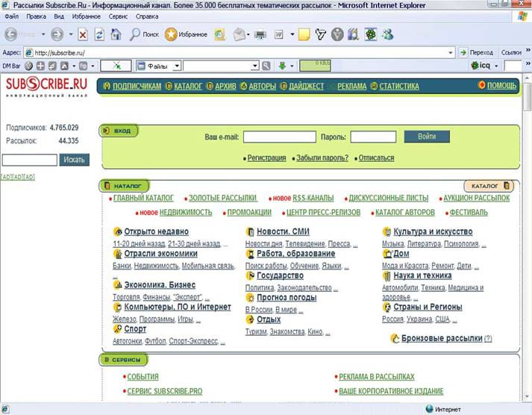This screenshot has height=415, width=532.
Task: Click Бронзовые рассылки icon
Action: pyautogui.click(x=395, y=338)
